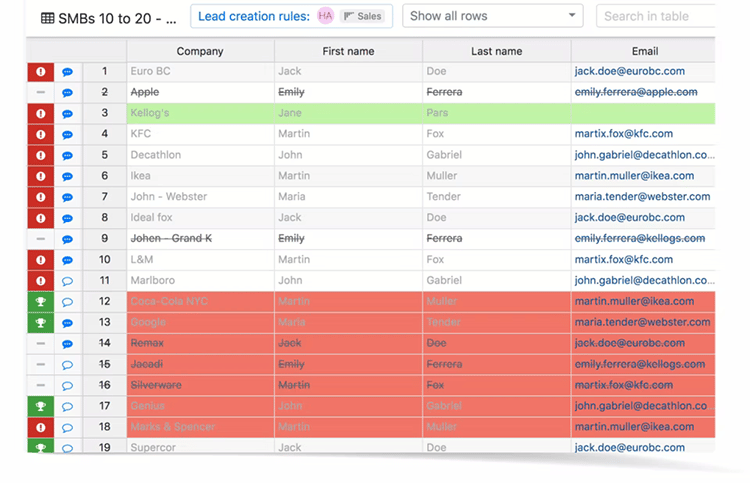Click trophy status icon in row 17
Screen dimensions: 750x483
click(x=41, y=406)
